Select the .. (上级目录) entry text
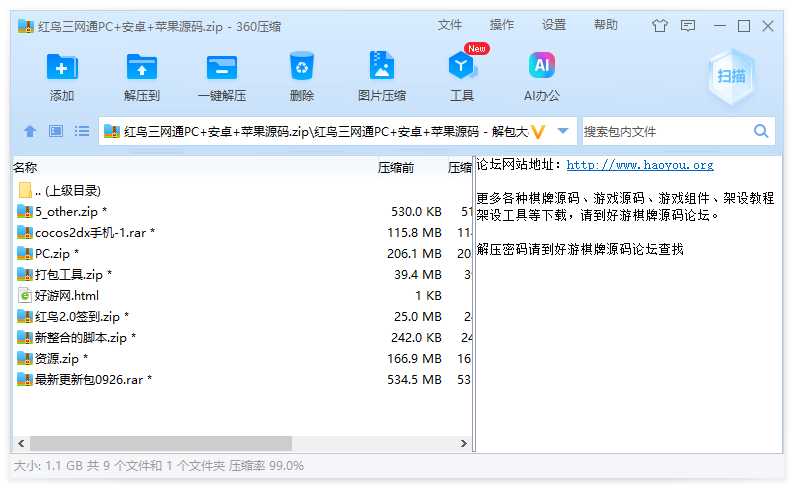The image size is (794, 488). 68,191
